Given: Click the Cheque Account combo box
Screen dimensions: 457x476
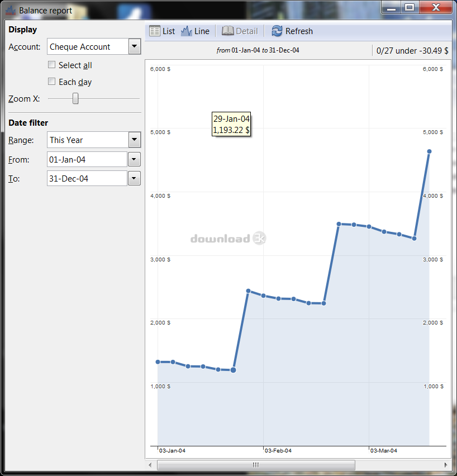Looking at the screenshot, I should pos(94,46).
